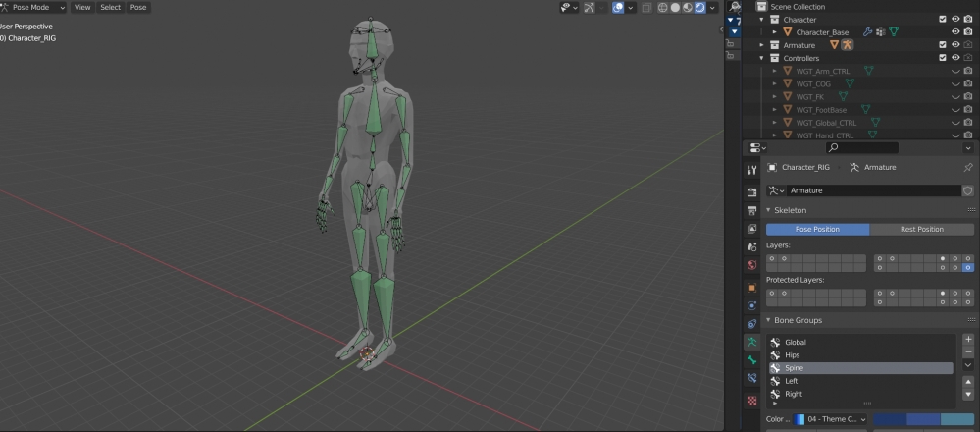
Task: Switch to rendered viewport shading
Action: [700, 8]
